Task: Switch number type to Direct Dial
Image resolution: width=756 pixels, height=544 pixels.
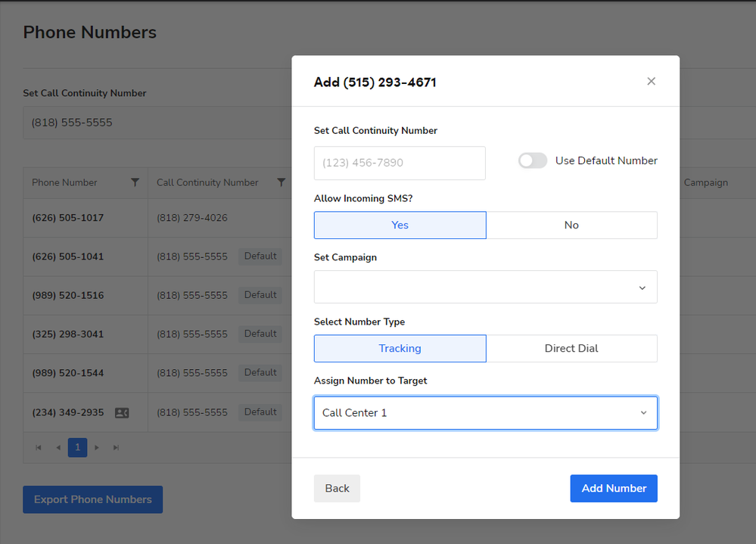Action: (x=571, y=348)
